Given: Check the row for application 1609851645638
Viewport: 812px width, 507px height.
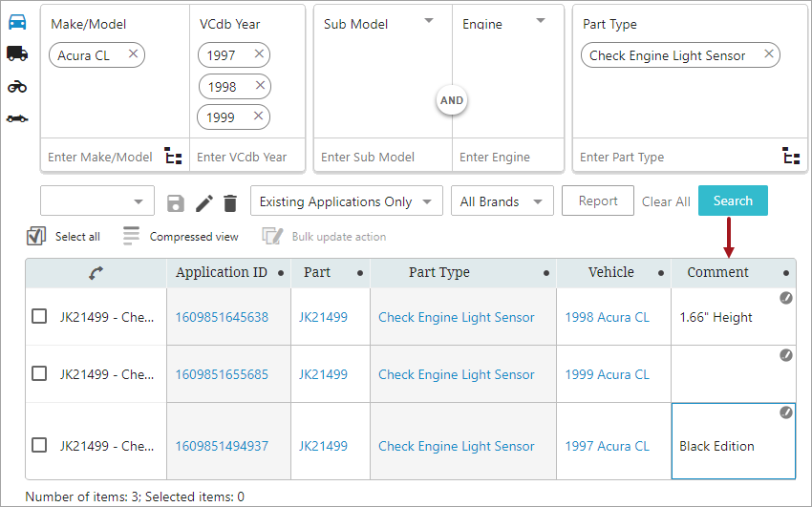Looking at the screenshot, I should [x=39, y=316].
